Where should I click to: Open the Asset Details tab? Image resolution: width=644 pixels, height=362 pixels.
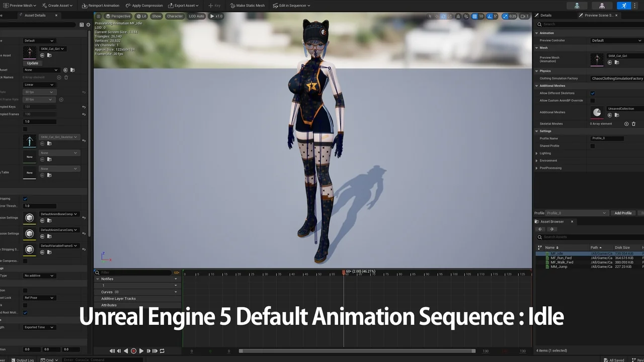tap(35, 16)
